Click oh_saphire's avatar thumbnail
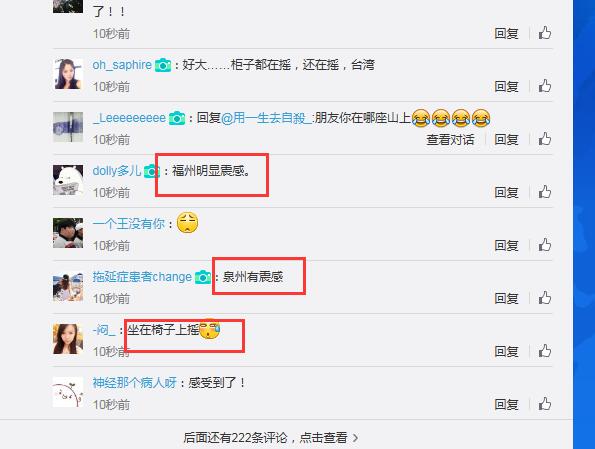 point(68,74)
